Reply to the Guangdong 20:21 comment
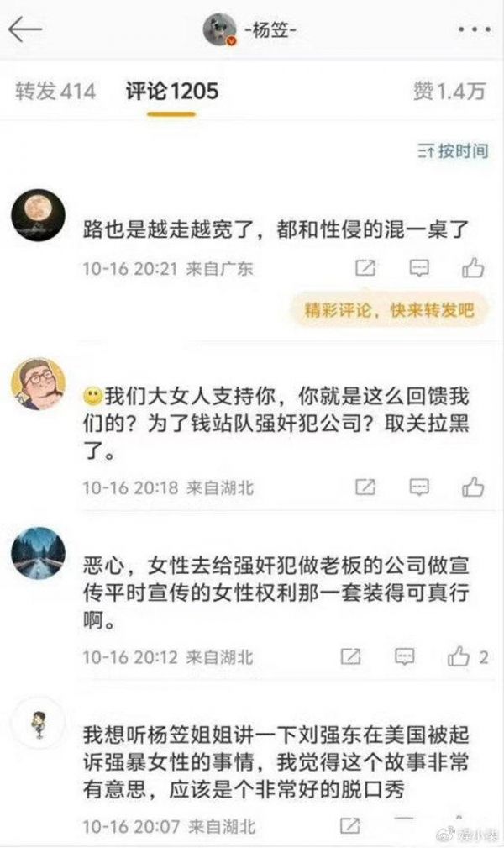This screenshot has width=504, height=848. 419,268
